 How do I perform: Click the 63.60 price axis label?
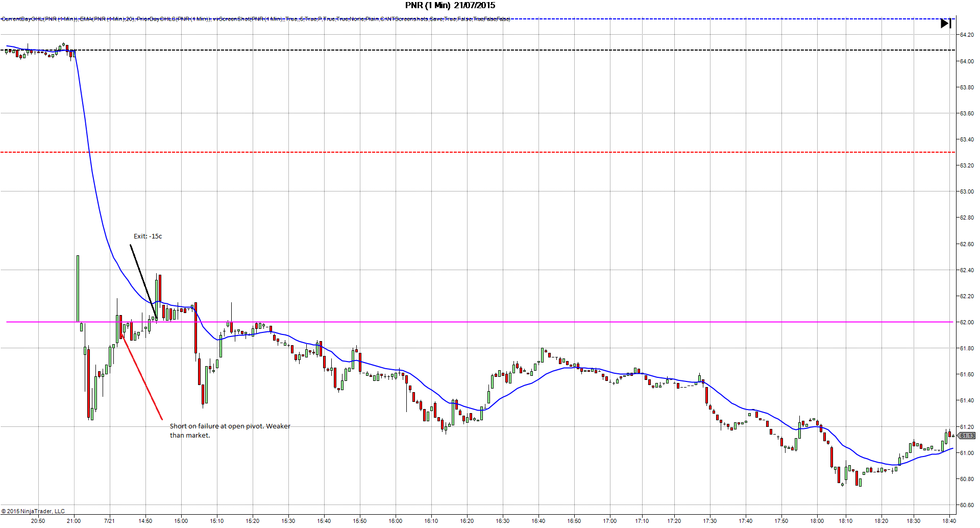[x=967, y=113]
